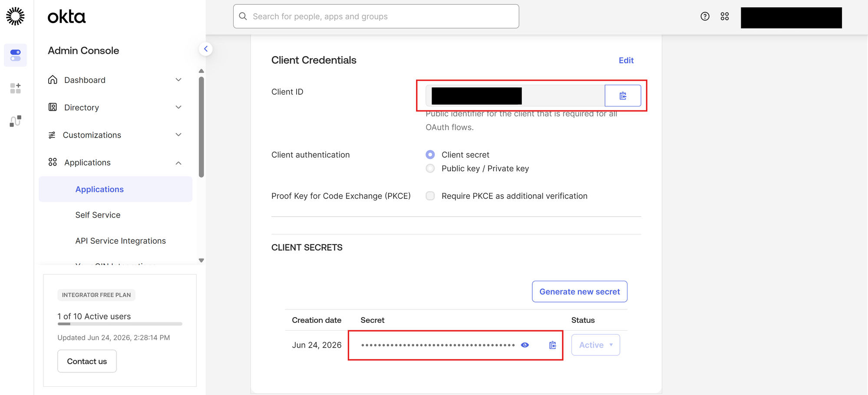
Task: Copy the Client ID to clipboard
Action: point(623,96)
